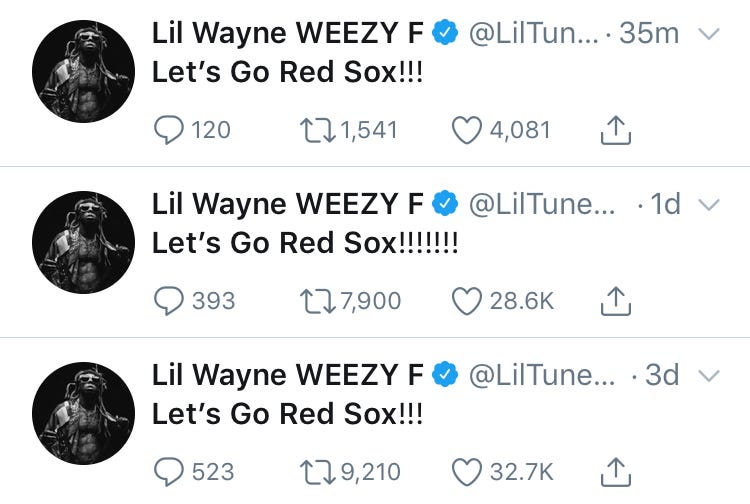Like the tweet with 28.6K likes
The height and width of the screenshot is (504, 750).
pyautogui.click(x=467, y=301)
